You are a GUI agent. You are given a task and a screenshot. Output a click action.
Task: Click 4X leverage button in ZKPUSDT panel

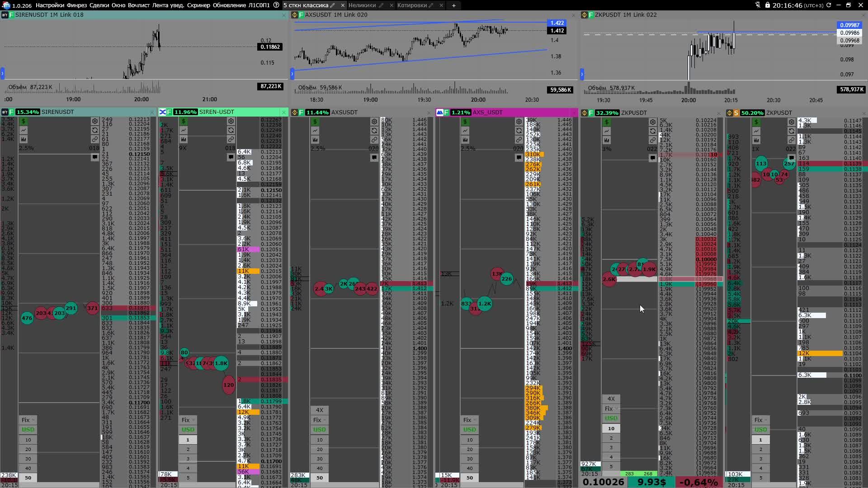click(611, 399)
